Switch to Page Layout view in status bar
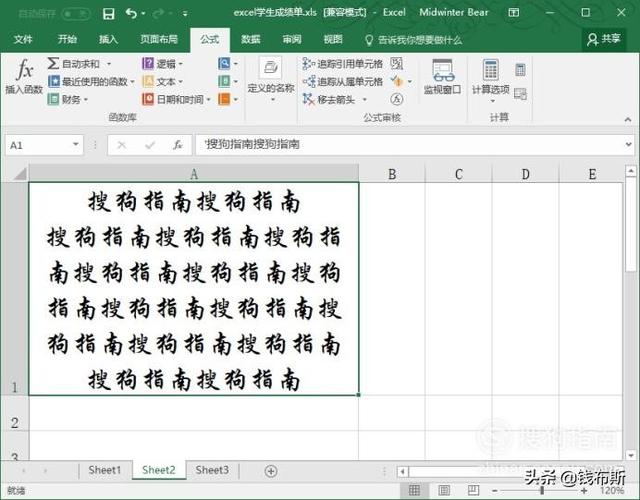Screen dimensions: 640x500 [x=444, y=490]
